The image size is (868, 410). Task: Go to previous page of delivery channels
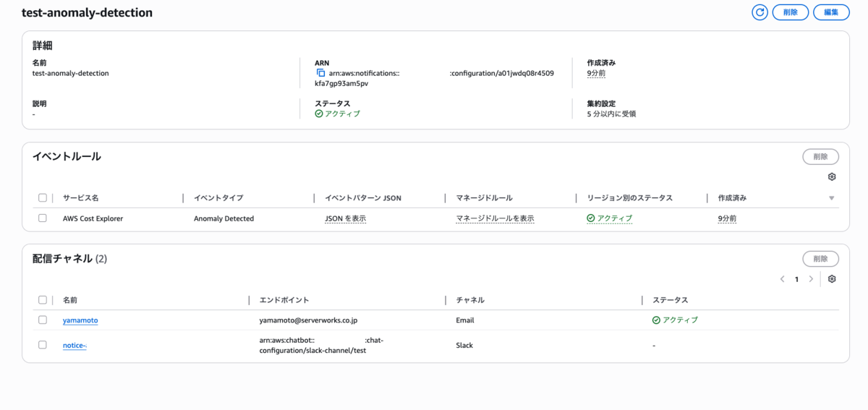pos(782,279)
